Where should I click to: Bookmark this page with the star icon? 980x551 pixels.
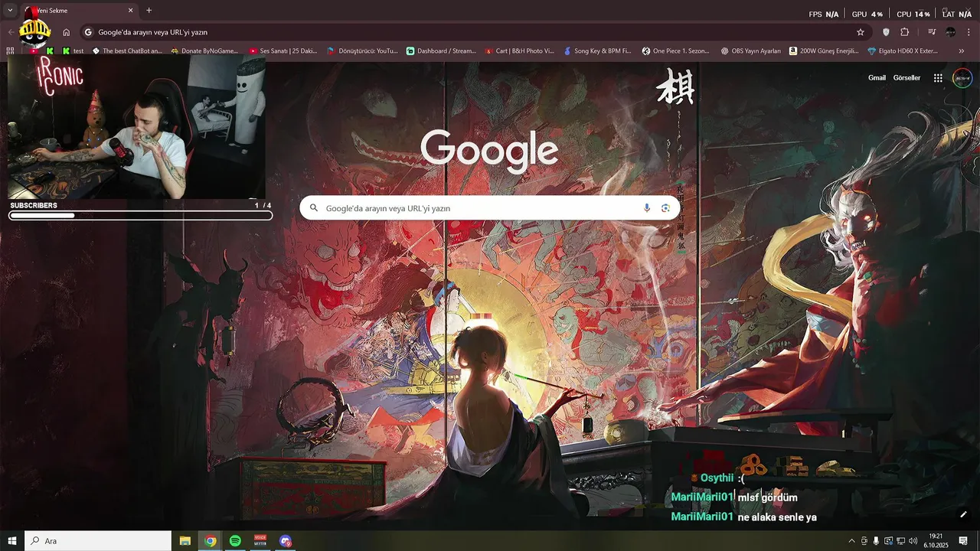pyautogui.click(x=861, y=32)
